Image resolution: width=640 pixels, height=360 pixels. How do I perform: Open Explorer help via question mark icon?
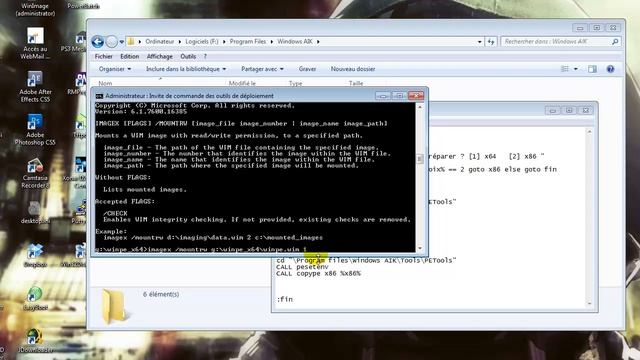click(x=610, y=69)
